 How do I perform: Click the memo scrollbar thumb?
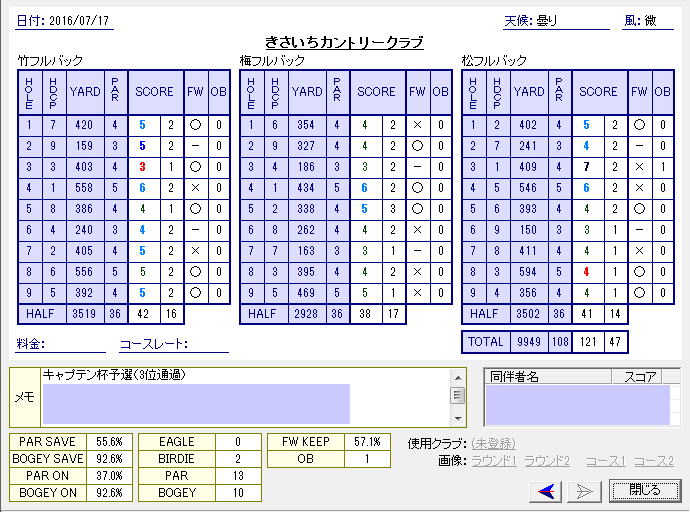(458, 395)
